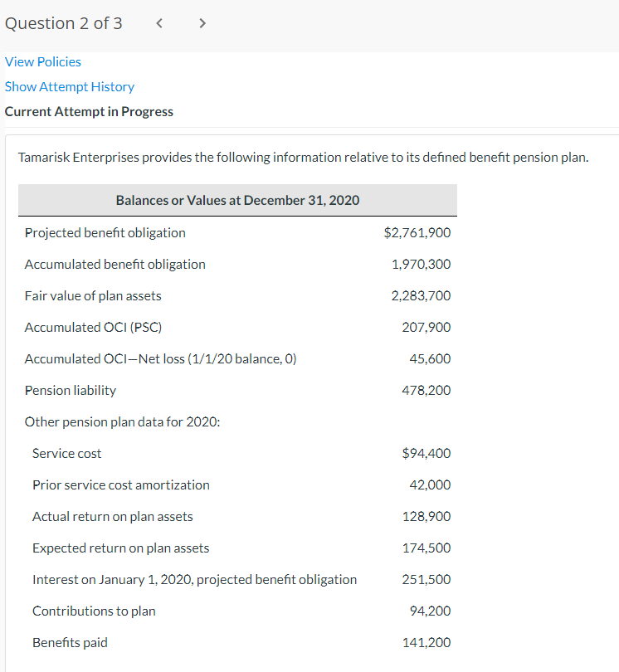The image size is (619, 672).
Task: Click the Accumulated benefit obligation row
Action: coord(115,264)
